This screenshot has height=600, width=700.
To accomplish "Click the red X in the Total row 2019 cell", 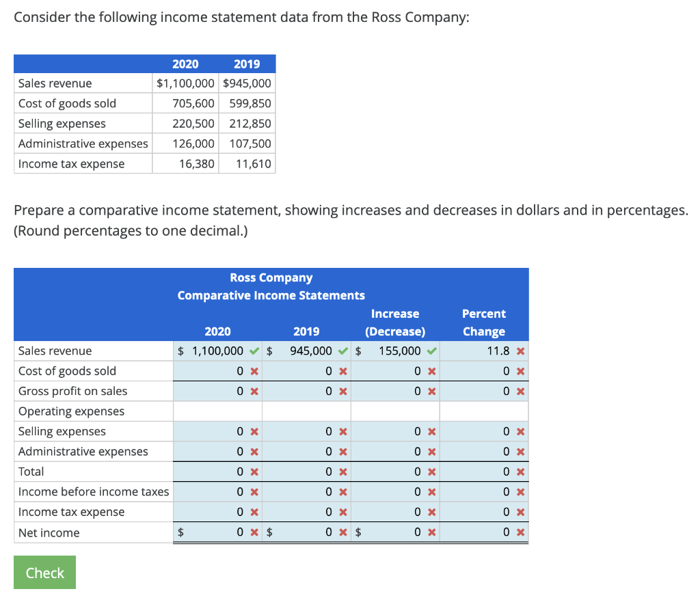I will coord(342,472).
